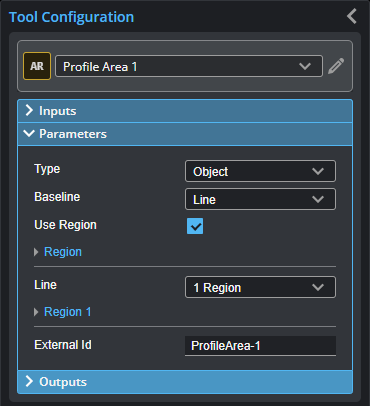Image resolution: width=370 pixels, height=406 pixels.
Task: Collapse the Parameters section
Action: pos(185,134)
